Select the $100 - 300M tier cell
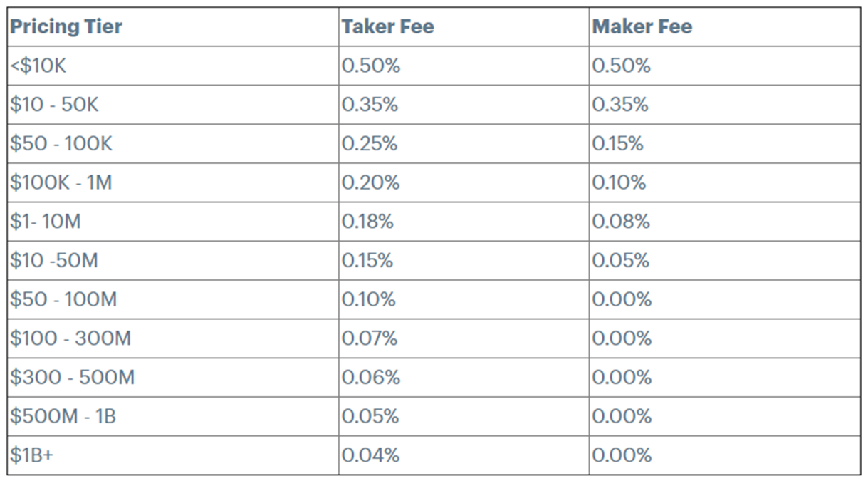The width and height of the screenshot is (868, 481). pos(173,338)
